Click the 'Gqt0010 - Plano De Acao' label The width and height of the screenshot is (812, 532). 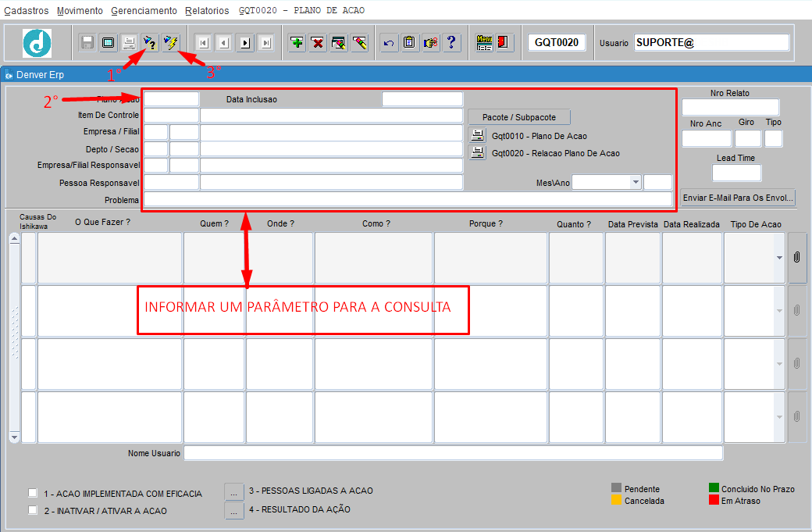click(539, 136)
